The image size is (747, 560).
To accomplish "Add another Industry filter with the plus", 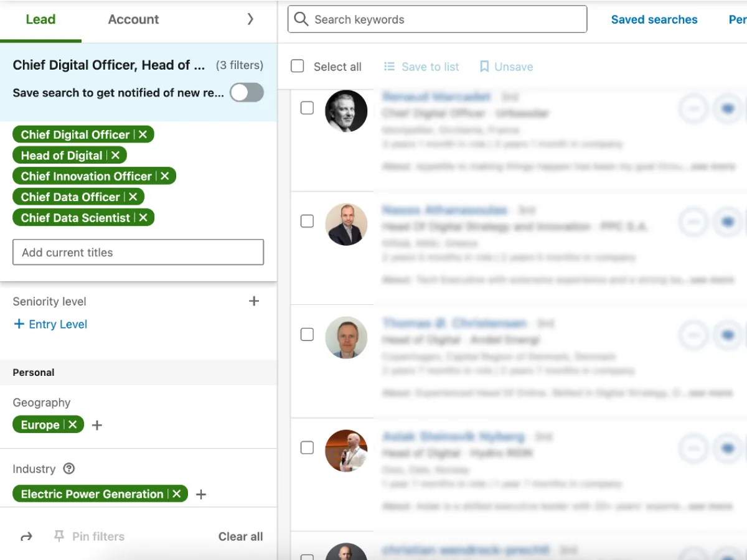I will pos(201,495).
